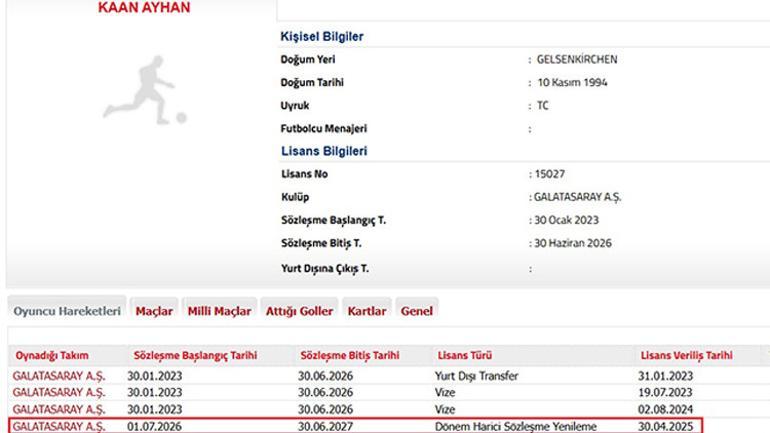Open Galatasaray link in Yurt Dışı Transfer row

(59, 376)
